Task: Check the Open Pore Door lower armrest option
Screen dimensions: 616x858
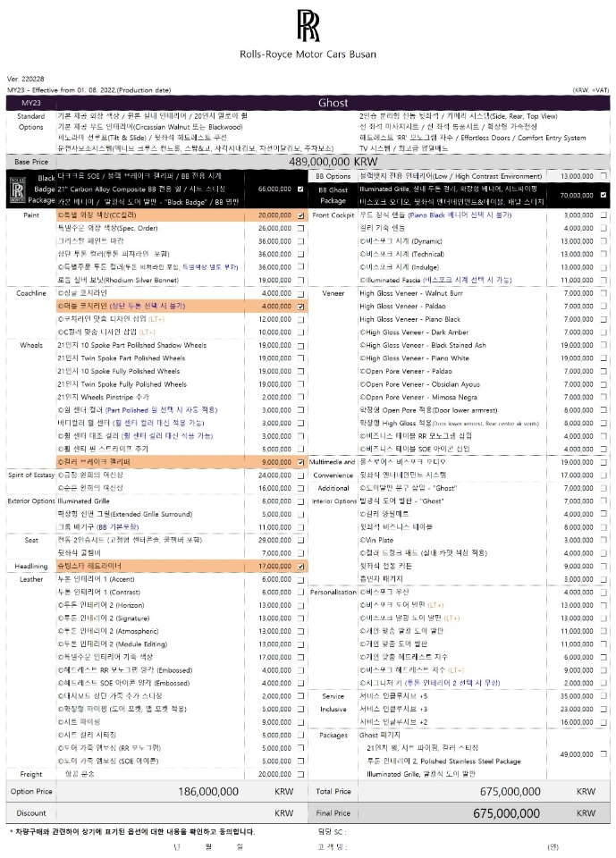Action: tap(603, 410)
